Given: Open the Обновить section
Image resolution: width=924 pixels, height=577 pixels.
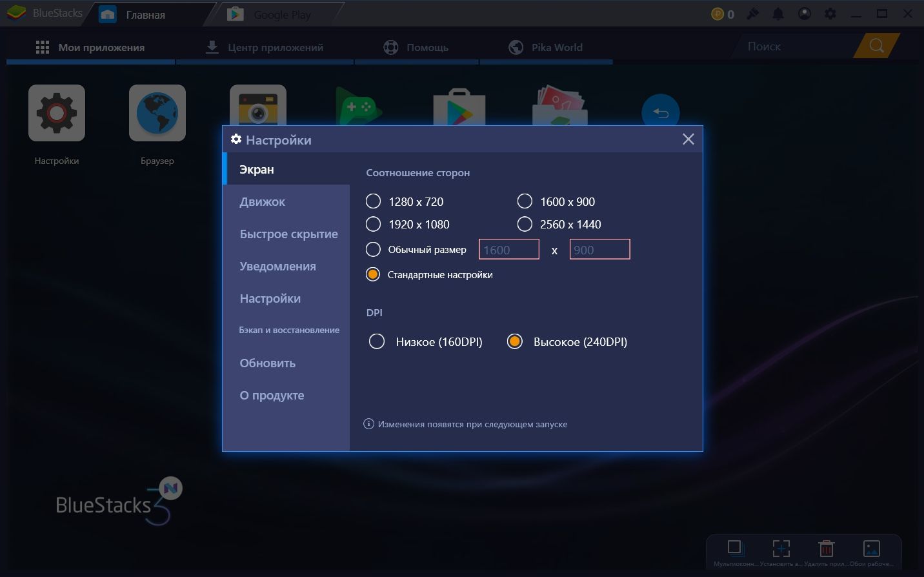Looking at the screenshot, I should pyautogui.click(x=286, y=363).
